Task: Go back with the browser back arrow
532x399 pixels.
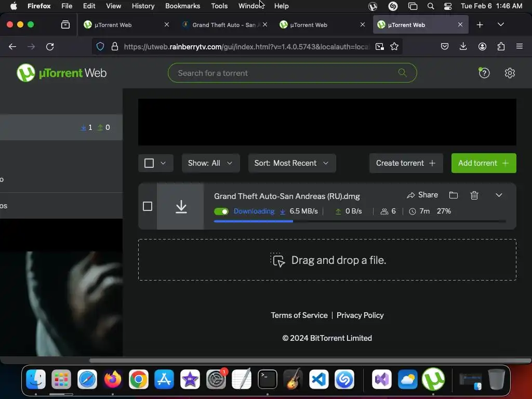Action: pyautogui.click(x=12, y=46)
